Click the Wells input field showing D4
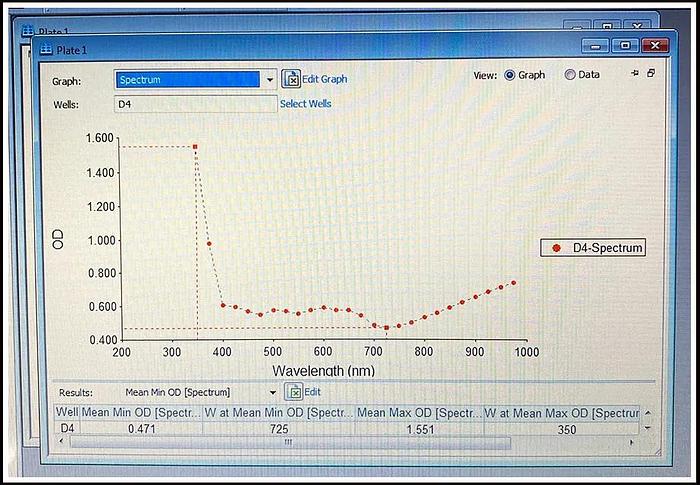700x485 pixels. pos(196,105)
